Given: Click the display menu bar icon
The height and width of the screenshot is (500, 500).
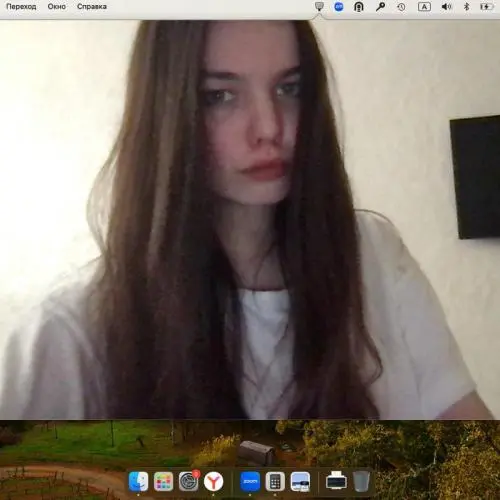Looking at the screenshot, I should pos(319,7).
